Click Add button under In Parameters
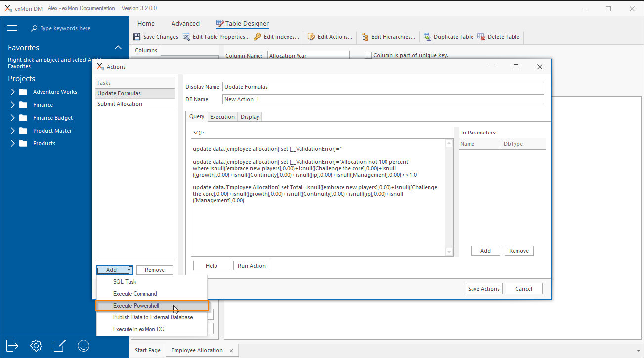This screenshot has height=358, width=644. coord(485,251)
